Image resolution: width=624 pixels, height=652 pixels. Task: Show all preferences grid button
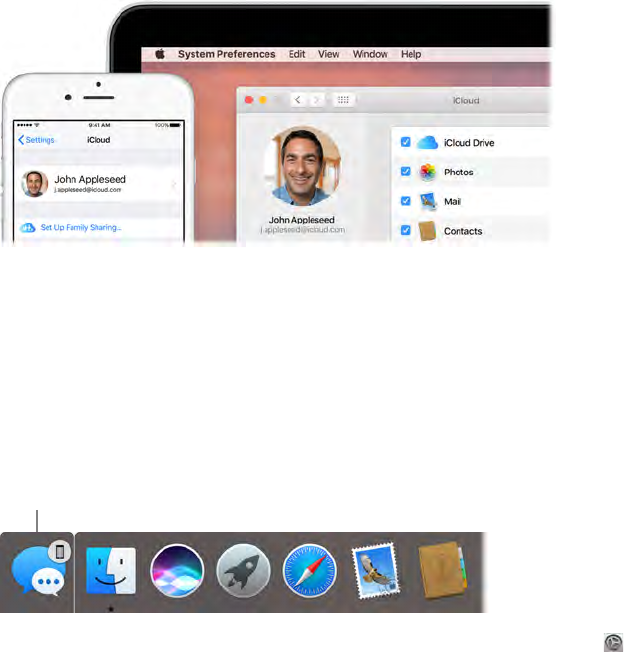point(343,100)
